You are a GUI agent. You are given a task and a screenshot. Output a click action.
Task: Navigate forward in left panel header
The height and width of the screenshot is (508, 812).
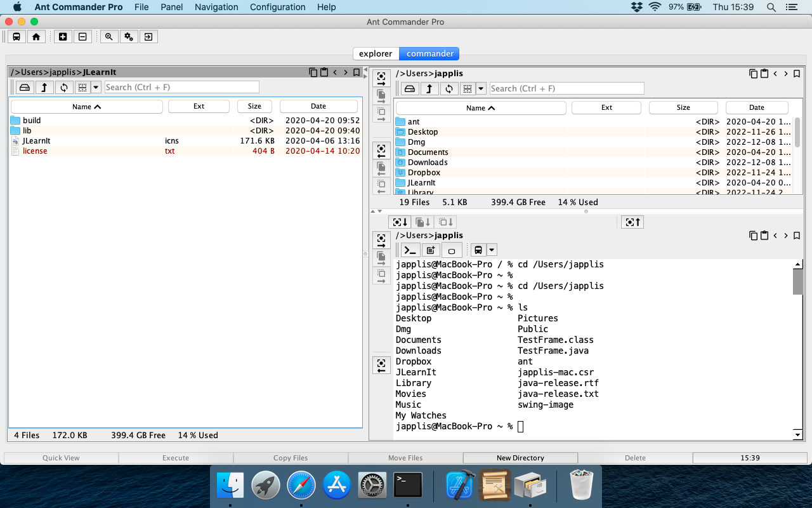[x=346, y=72]
